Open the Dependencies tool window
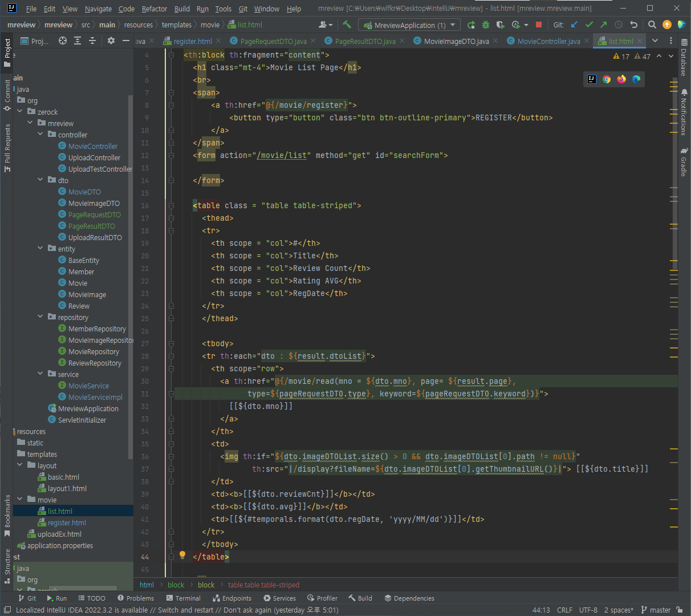Screen dimensions: 691x616 click(409, 598)
